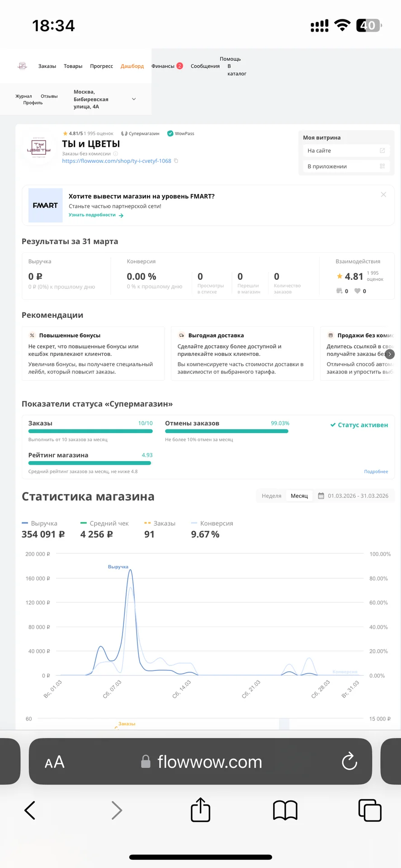
Task: Click QR icon in В приложении row
Action: pos(382,166)
